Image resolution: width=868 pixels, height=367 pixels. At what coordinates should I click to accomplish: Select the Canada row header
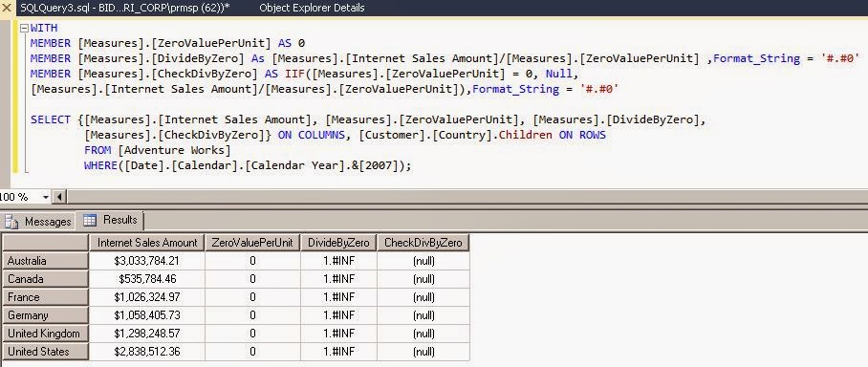click(45, 279)
